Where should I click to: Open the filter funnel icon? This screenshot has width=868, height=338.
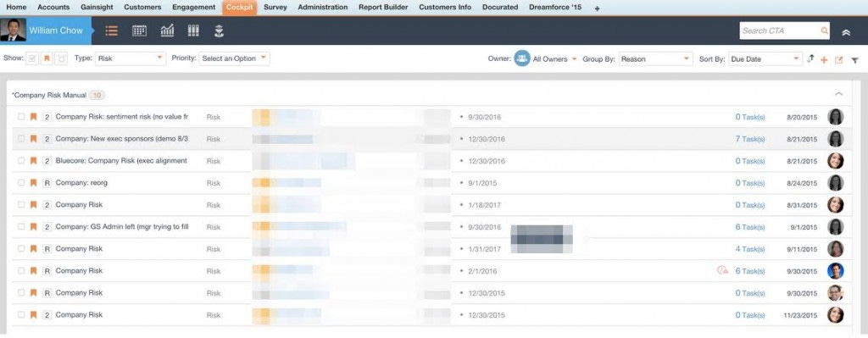(854, 60)
